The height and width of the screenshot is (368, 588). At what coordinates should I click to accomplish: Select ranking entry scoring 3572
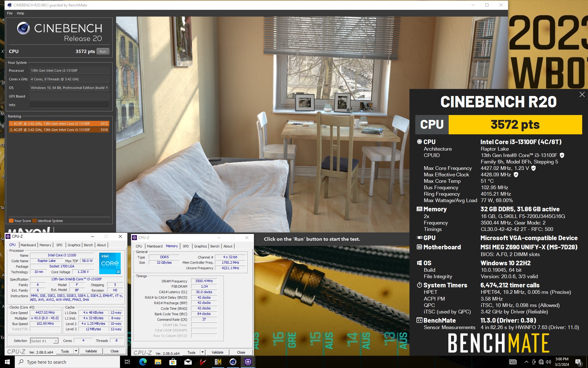click(59, 124)
